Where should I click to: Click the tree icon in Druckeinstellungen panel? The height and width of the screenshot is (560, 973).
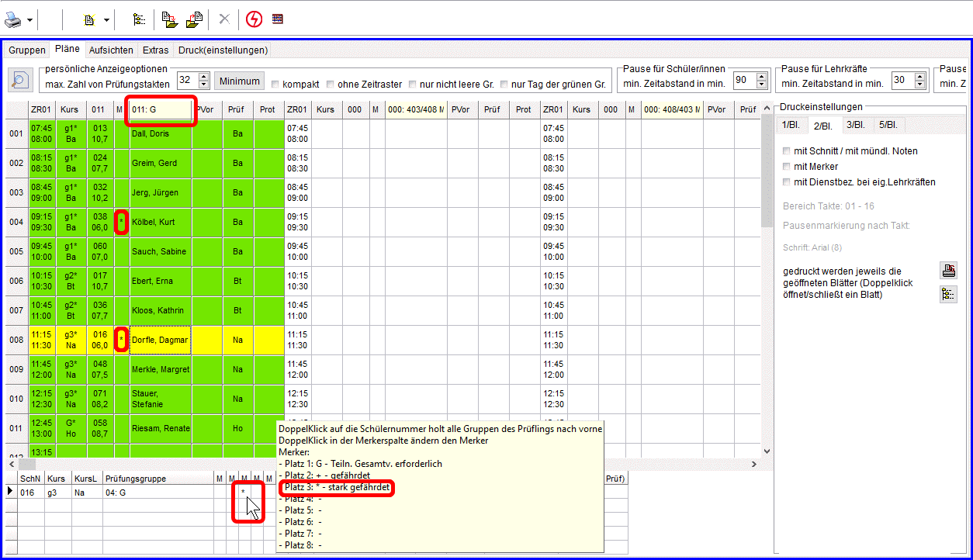pos(948,294)
